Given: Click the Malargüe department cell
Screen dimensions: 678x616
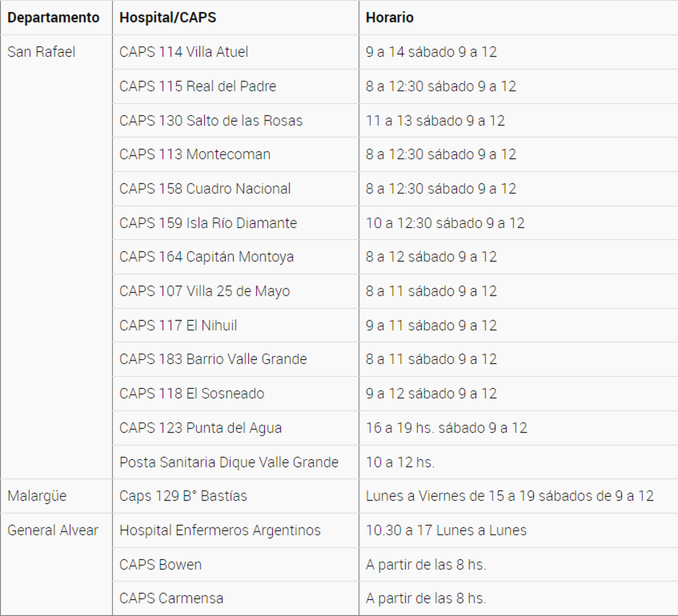Looking at the screenshot, I should (37, 496).
